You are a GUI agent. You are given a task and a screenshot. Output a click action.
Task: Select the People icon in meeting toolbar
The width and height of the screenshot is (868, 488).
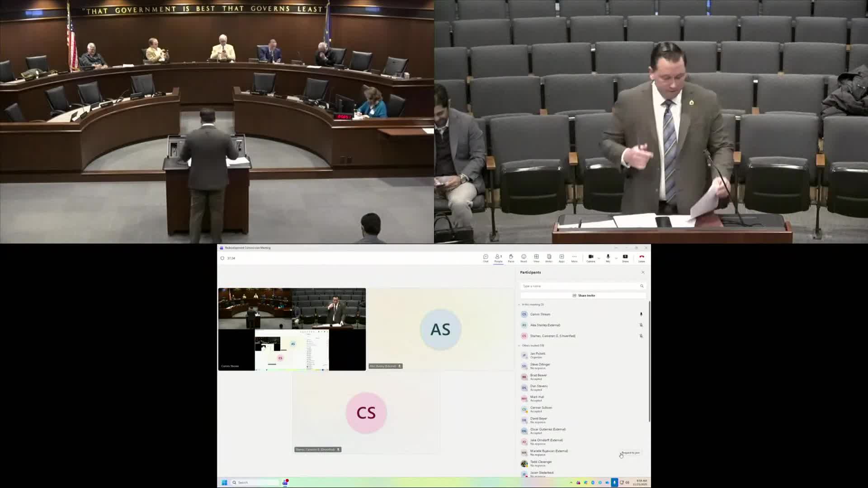(498, 258)
